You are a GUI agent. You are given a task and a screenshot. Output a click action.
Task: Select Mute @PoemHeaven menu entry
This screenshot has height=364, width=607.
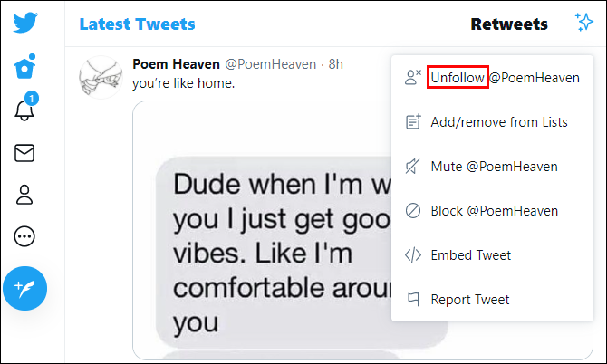click(x=493, y=166)
